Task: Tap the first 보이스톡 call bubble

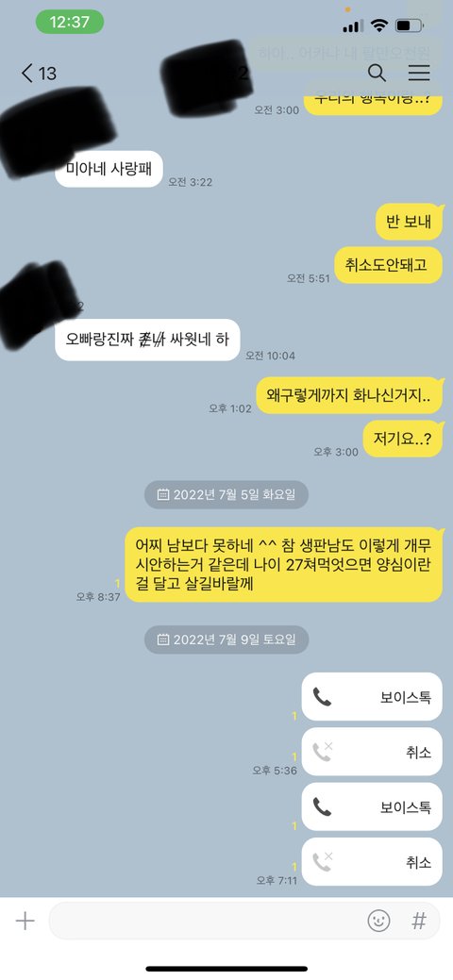Action: coord(372,697)
